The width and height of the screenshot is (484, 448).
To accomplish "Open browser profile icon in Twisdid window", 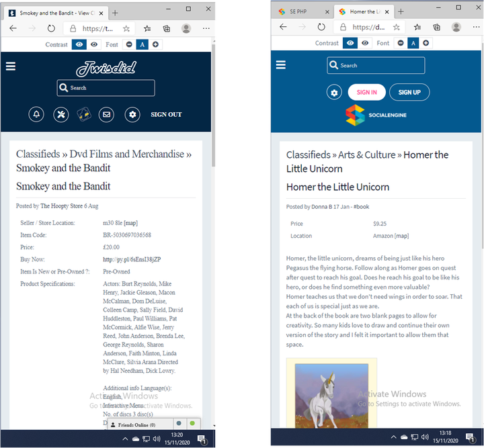I will coord(186,28).
